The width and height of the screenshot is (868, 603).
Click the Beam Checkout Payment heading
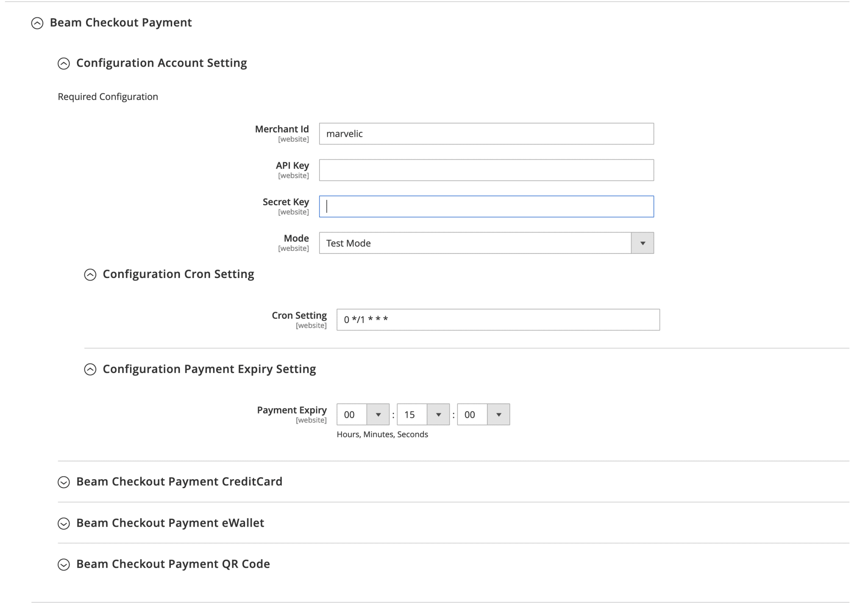(121, 22)
